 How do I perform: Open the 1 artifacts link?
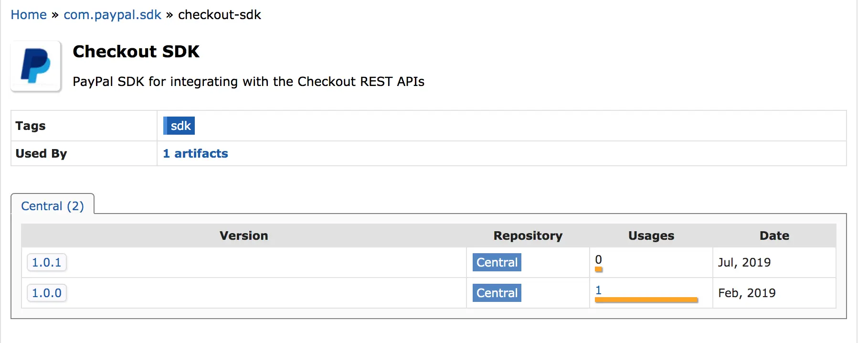195,153
